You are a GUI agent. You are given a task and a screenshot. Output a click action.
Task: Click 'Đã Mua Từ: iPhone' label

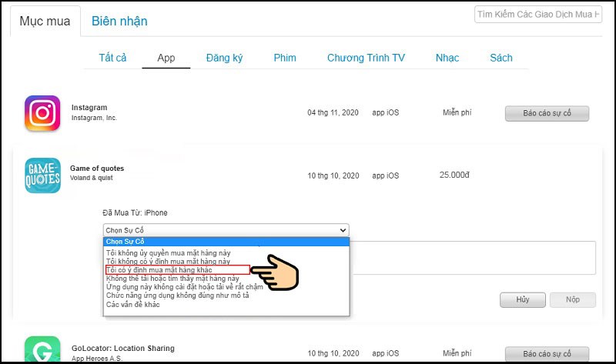click(x=135, y=213)
